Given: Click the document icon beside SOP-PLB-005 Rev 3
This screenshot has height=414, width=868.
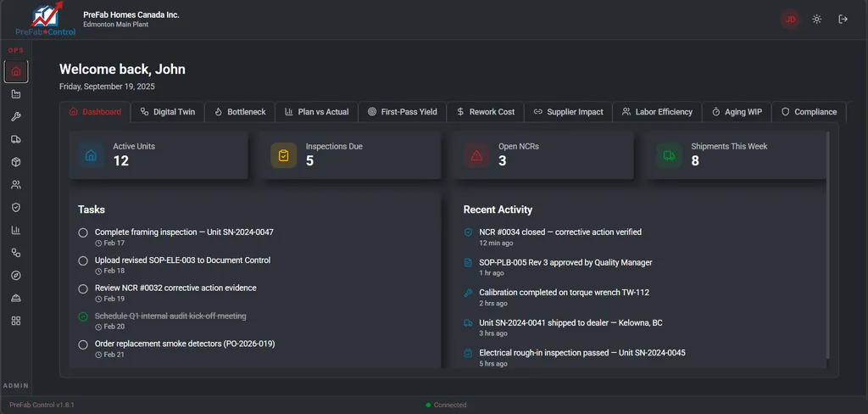Looking at the screenshot, I should click(468, 263).
